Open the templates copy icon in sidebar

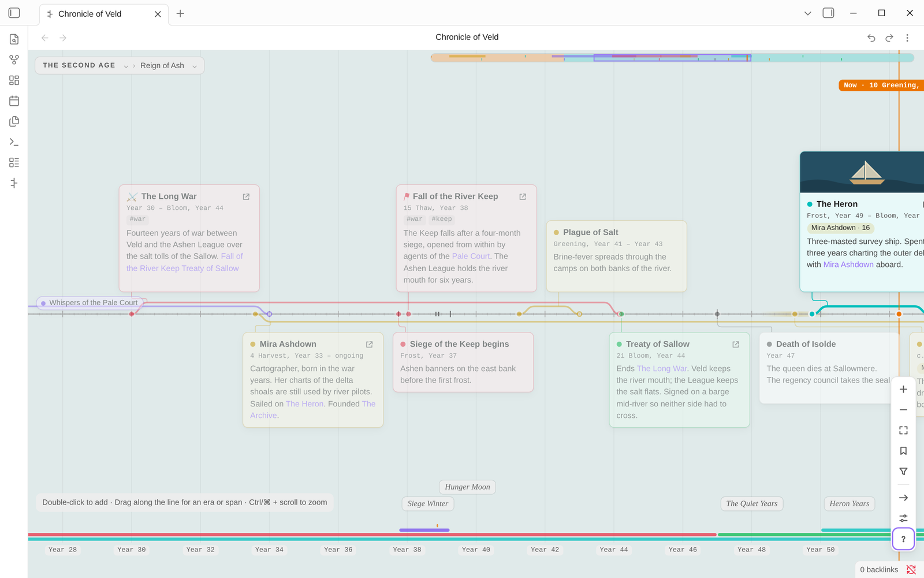pyautogui.click(x=14, y=121)
